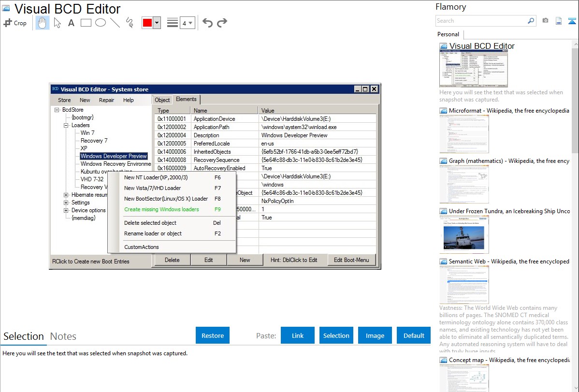Viewport: 579px width, 392px height.
Task: Click the undo arrow
Action: pyautogui.click(x=207, y=23)
